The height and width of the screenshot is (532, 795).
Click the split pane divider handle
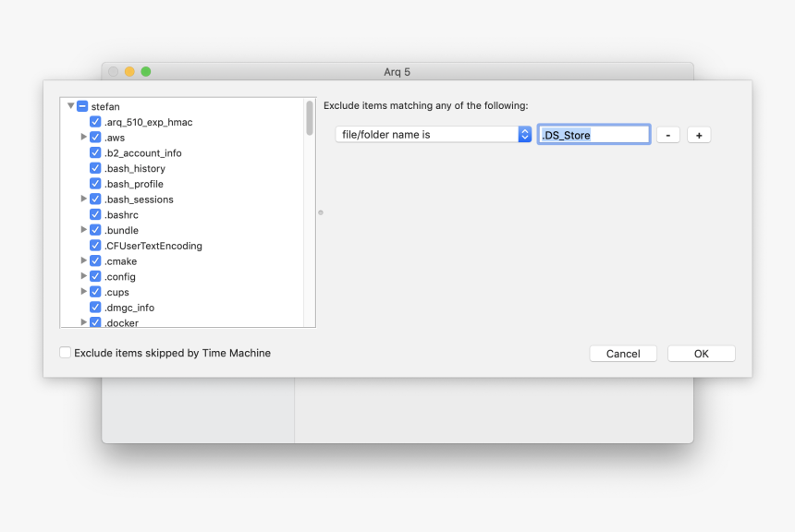[x=320, y=212]
